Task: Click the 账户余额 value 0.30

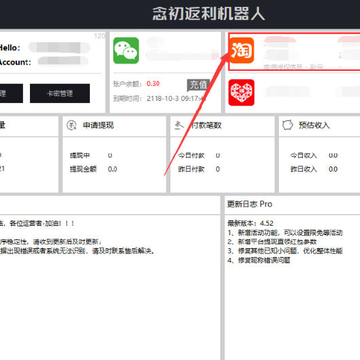Action: (153, 84)
